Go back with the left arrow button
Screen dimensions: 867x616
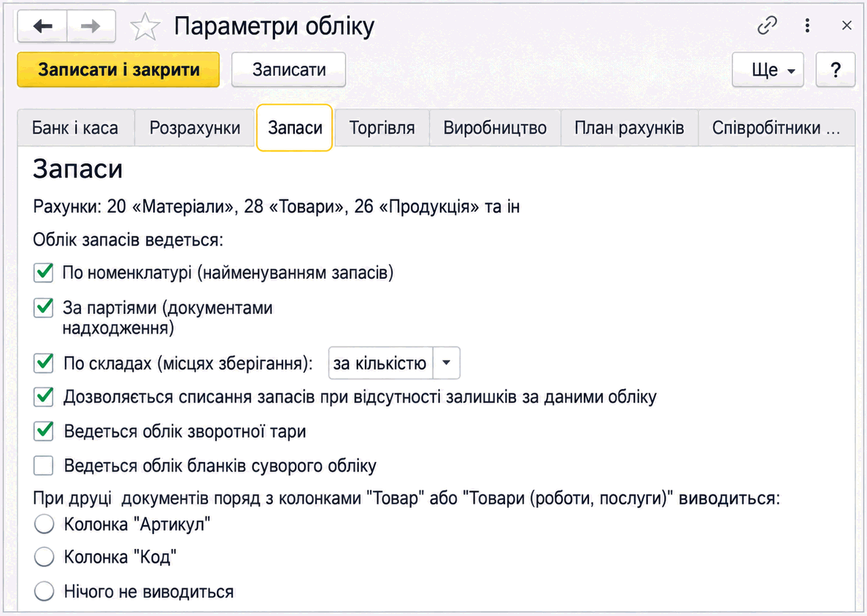point(42,26)
